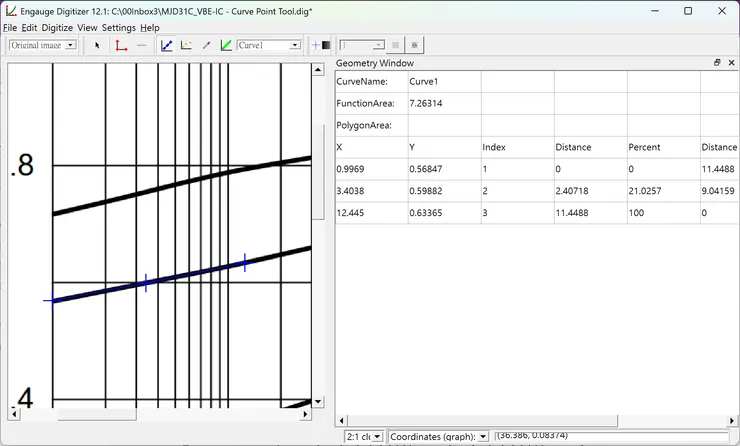Float the Geometry Window panel

pos(717,62)
